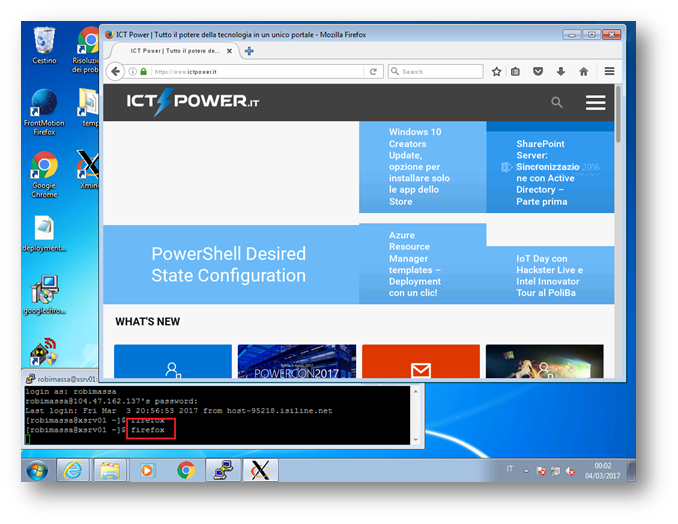Switch to PuTTY in taskbar
The width and height of the screenshot is (678, 524).
pos(223,470)
